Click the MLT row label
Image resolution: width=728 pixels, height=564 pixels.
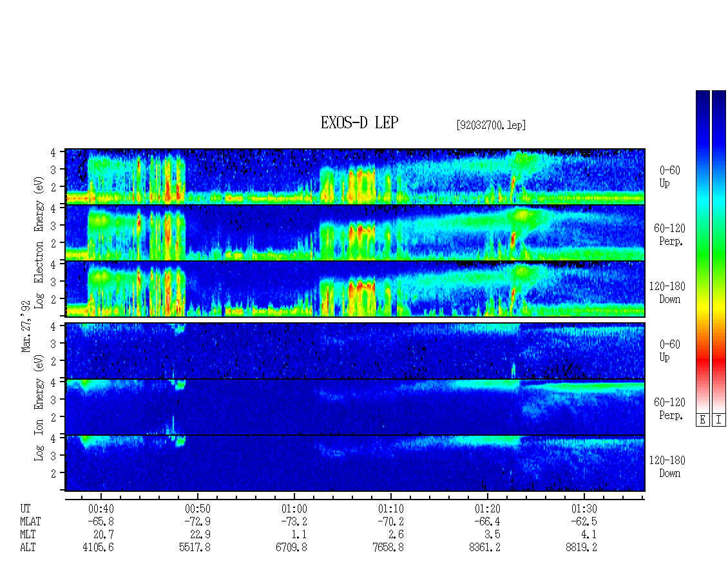click(x=28, y=535)
